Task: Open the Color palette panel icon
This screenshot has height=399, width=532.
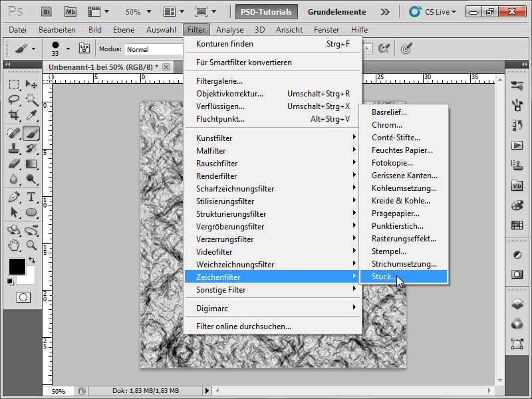Action: [x=517, y=205]
